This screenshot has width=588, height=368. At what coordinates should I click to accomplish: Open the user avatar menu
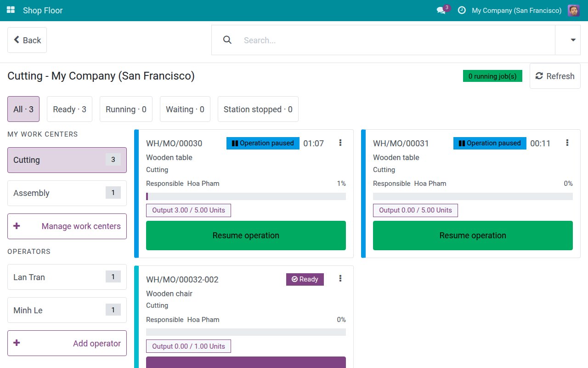573,10
